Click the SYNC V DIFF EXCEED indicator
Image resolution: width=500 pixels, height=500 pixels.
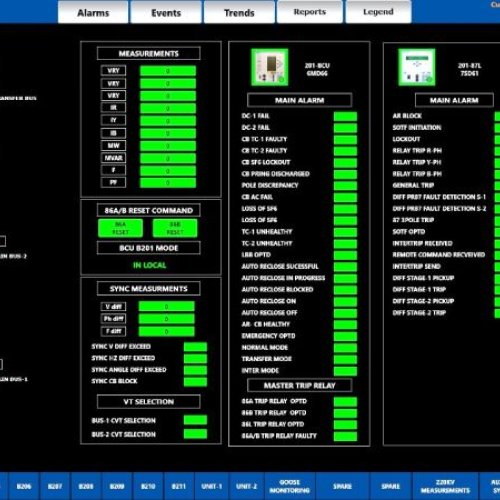point(195,347)
